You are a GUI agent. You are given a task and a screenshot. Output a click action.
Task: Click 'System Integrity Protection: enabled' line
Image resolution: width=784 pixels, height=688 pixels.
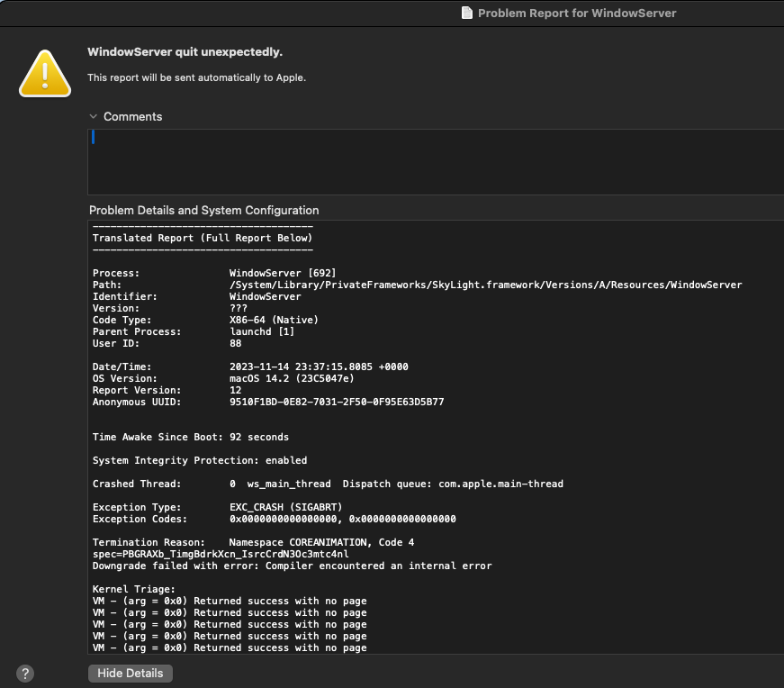(x=200, y=460)
